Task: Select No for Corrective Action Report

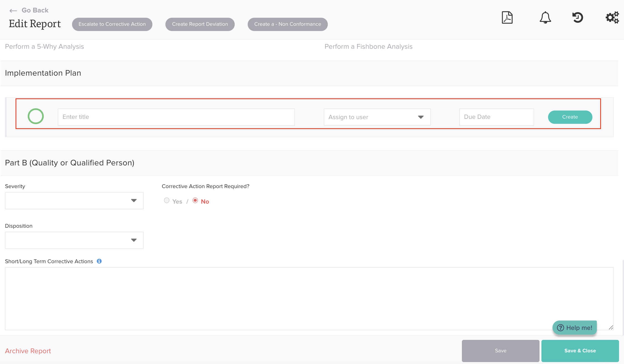Action: click(x=195, y=200)
